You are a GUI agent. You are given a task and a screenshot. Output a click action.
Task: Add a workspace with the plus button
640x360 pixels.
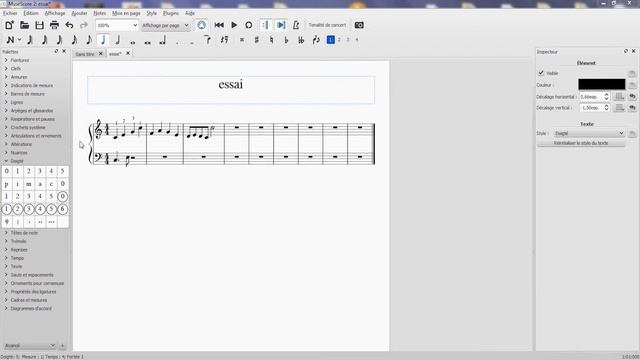tap(62, 346)
